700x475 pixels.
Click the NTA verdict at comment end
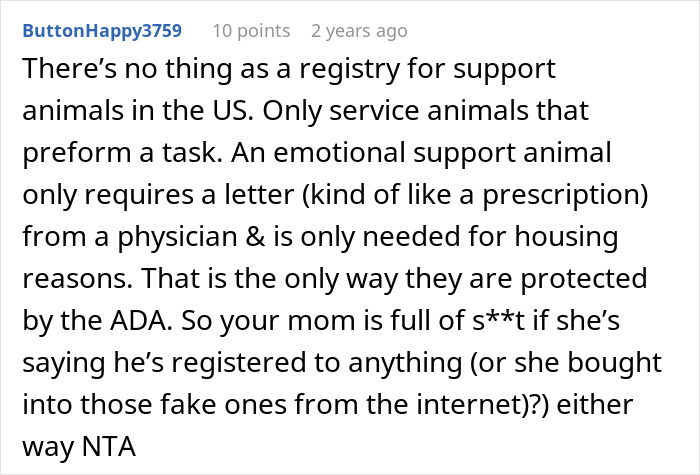(109, 446)
